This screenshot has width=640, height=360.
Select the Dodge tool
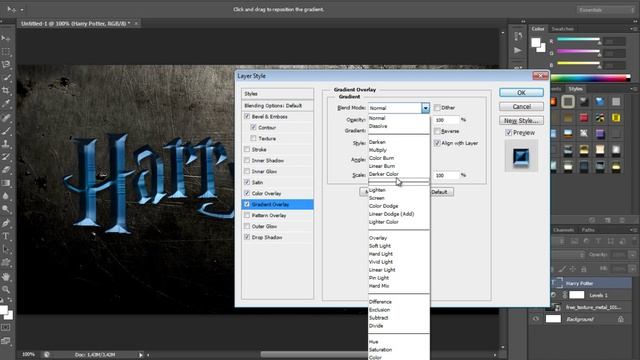tap(6, 209)
